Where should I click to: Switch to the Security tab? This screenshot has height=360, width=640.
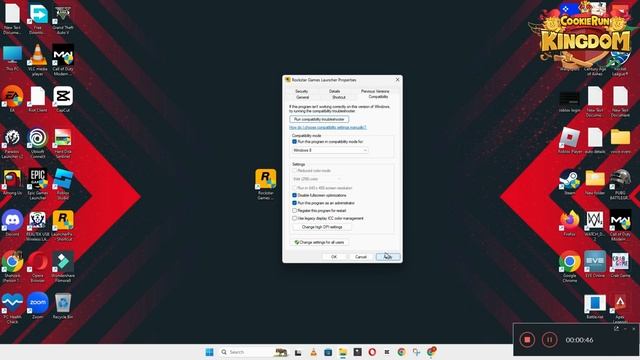tap(302, 91)
